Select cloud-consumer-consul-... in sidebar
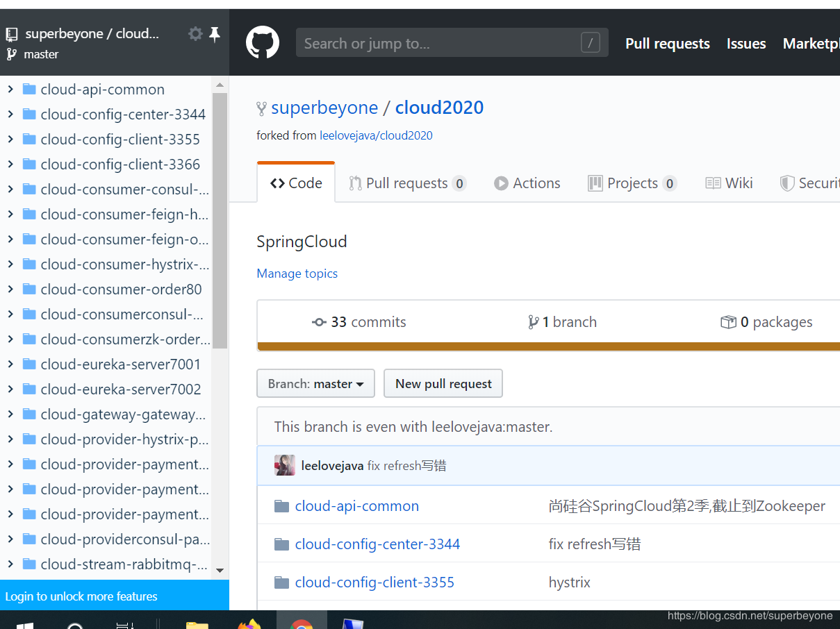840x629 pixels. pyautogui.click(x=125, y=189)
